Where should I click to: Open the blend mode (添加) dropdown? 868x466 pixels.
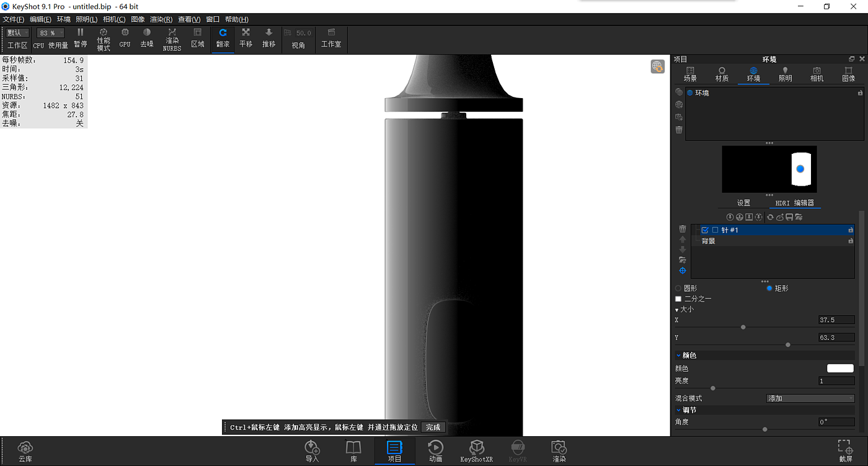[810, 398]
